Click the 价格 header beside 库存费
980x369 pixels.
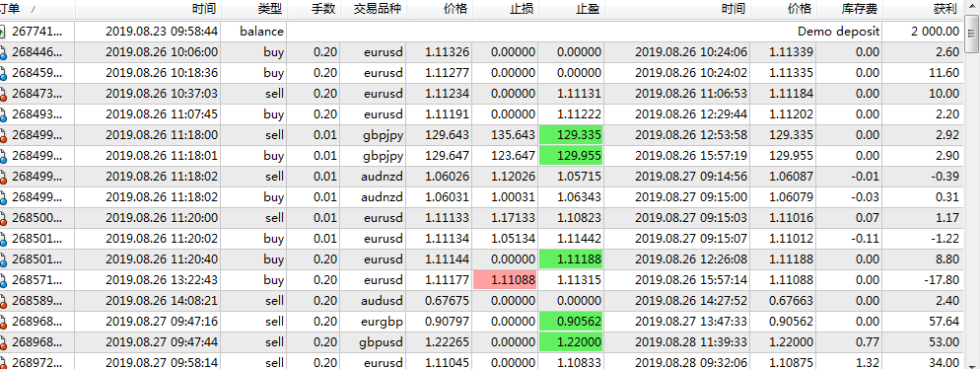784,10
